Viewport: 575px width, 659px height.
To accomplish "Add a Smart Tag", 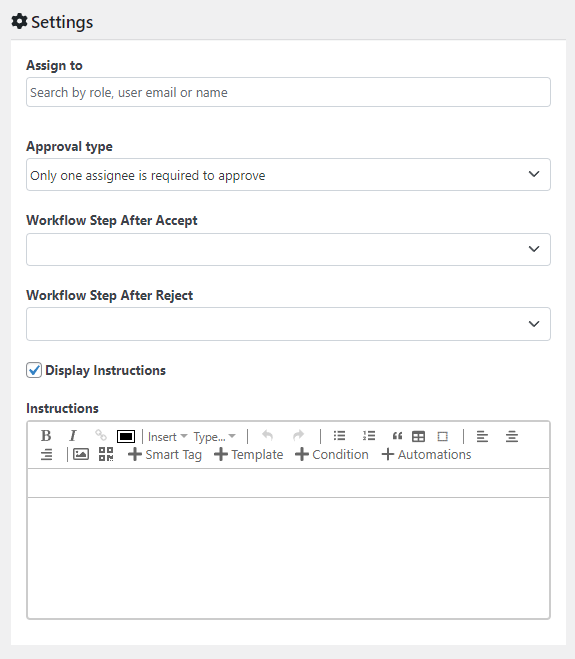I will point(165,454).
